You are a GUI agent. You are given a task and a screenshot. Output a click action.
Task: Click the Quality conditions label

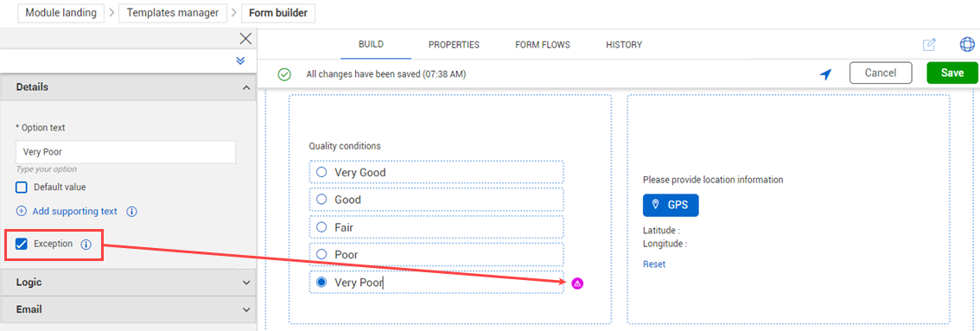click(344, 146)
